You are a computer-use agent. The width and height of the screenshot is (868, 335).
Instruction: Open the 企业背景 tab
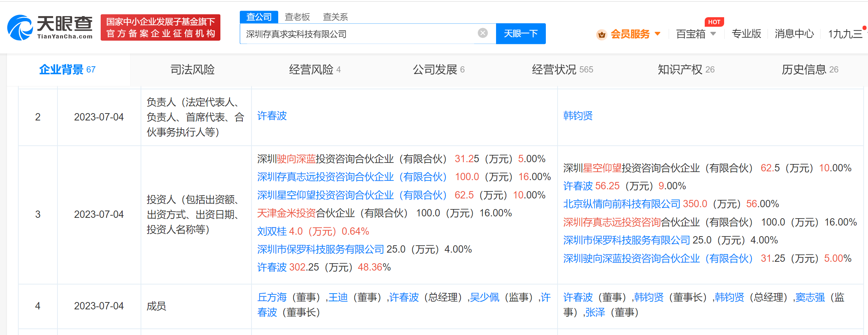[67, 70]
